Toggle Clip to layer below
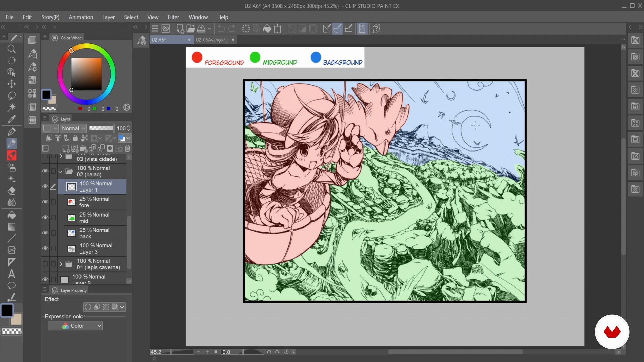The width and height of the screenshot is (644, 362). [x=49, y=138]
